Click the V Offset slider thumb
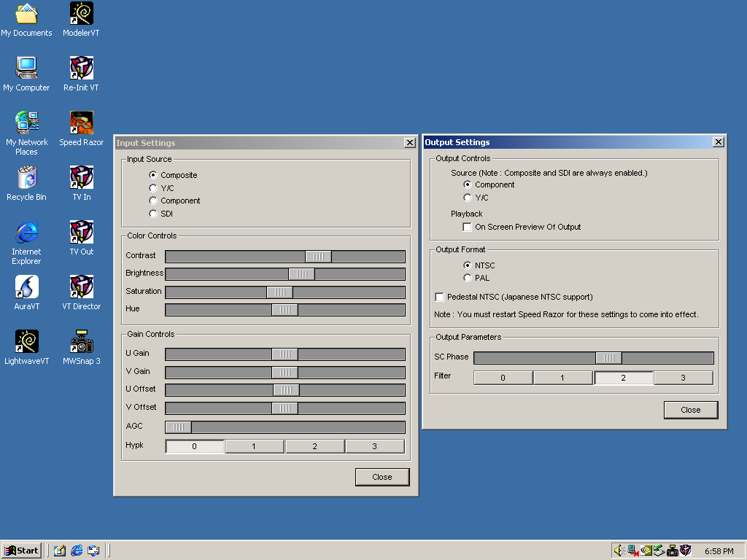 285,408
